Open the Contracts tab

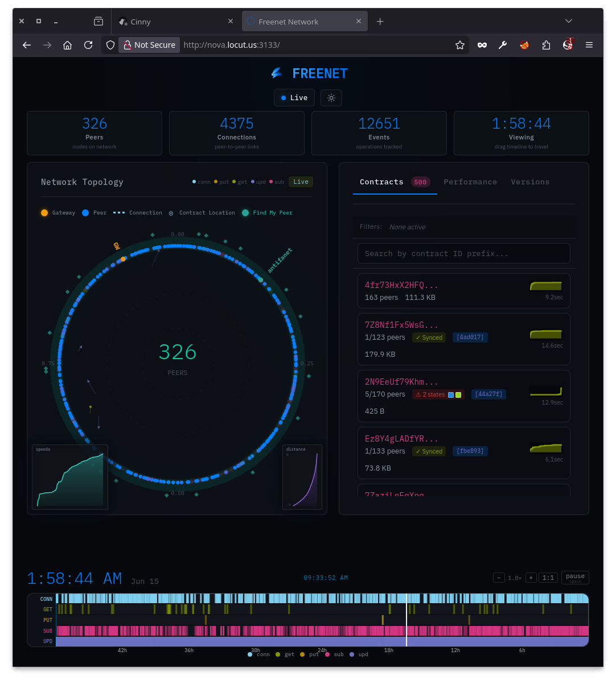395,182
